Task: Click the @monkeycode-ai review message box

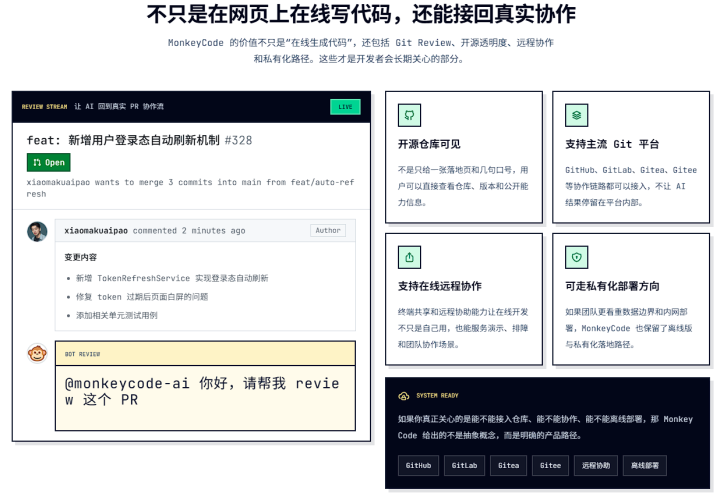Action: [205, 391]
